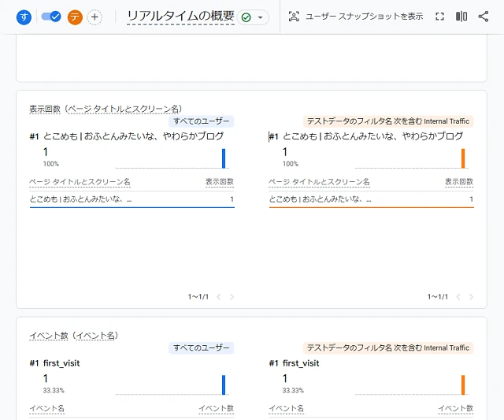Toggle the comparison switch on or off
Image resolution: width=504 pixels, height=420 pixels.
coord(51,17)
